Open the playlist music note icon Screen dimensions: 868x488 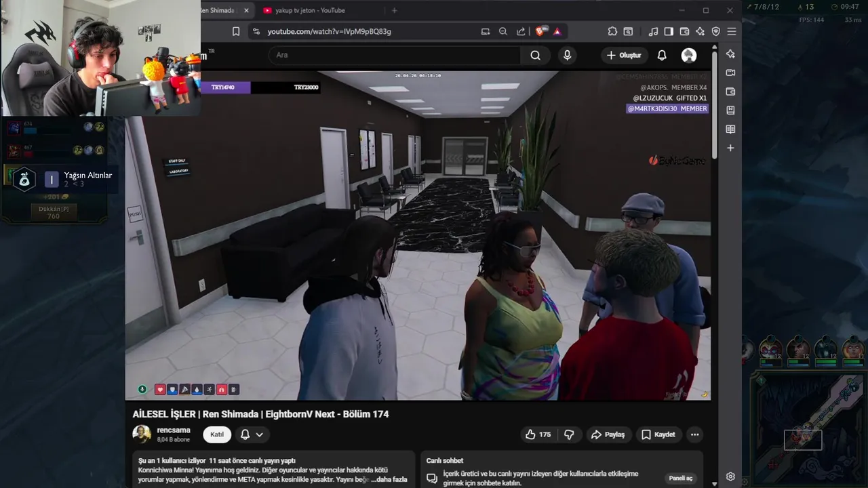(x=653, y=31)
